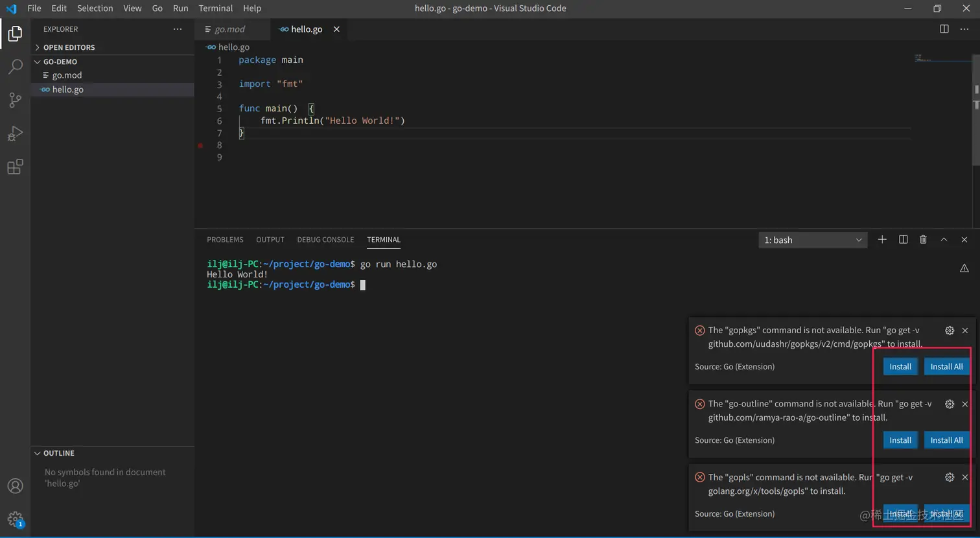Viewport: 980px width, 538px height.
Task: Open Source Control view in activity bar
Action: 15,100
